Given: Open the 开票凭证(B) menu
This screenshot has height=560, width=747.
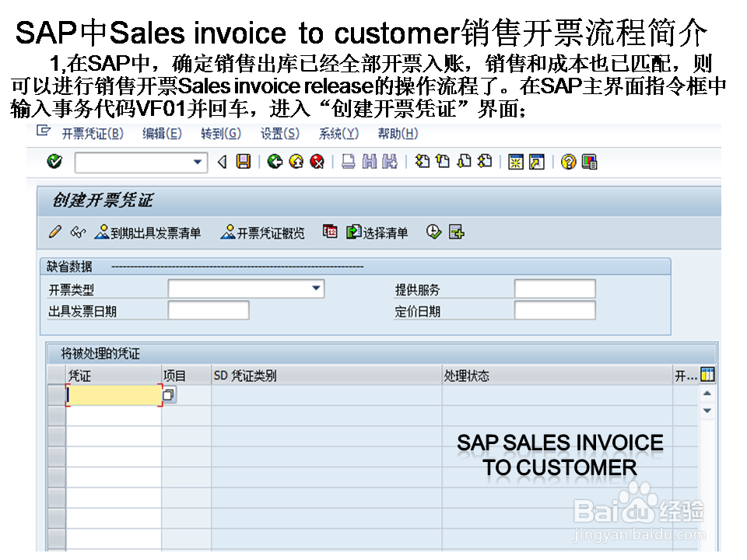Looking at the screenshot, I should click(x=93, y=134).
